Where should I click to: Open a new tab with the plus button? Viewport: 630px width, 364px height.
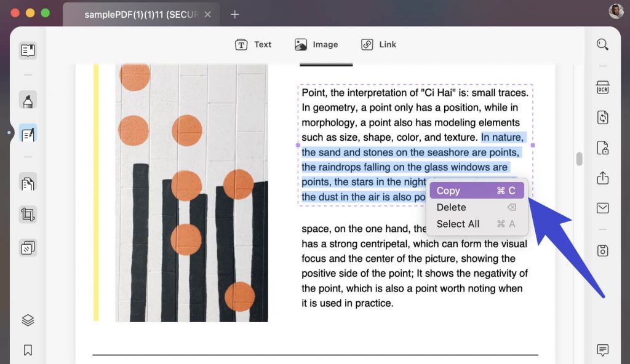click(234, 14)
